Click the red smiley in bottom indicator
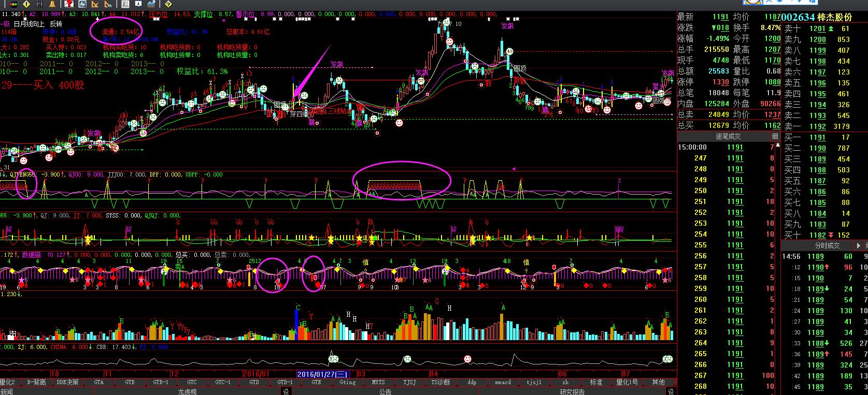This screenshot has height=395, width=868. [x=467, y=359]
